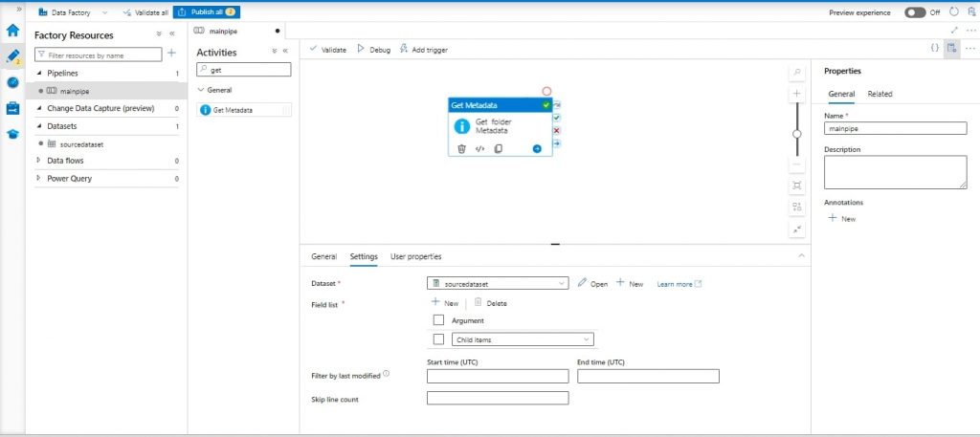This screenshot has height=437, width=980.
Task: Open the Monitor hub icon
Action: click(12, 83)
